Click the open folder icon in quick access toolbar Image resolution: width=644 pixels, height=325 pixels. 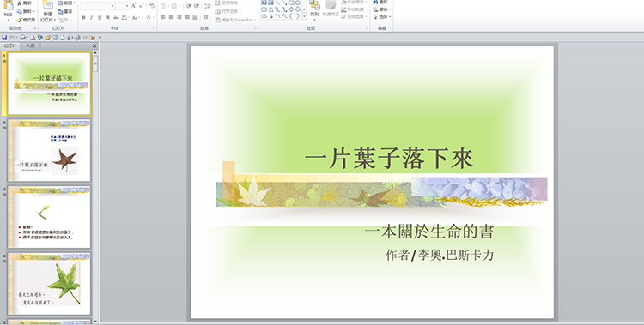[x=47, y=38]
